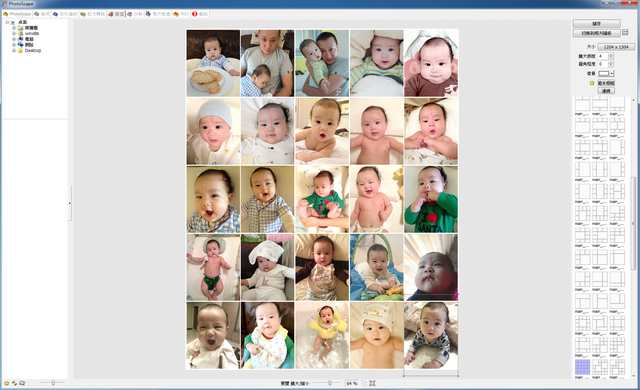Select the 電腦 computer item in the tree
The height and width of the screenshot is (390, 640).
29,39
